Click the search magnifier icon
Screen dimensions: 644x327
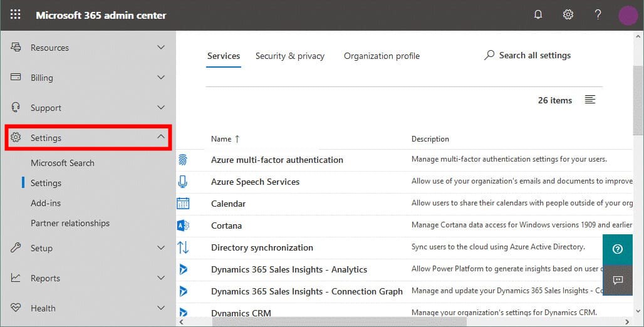click(x=489, y=55)
